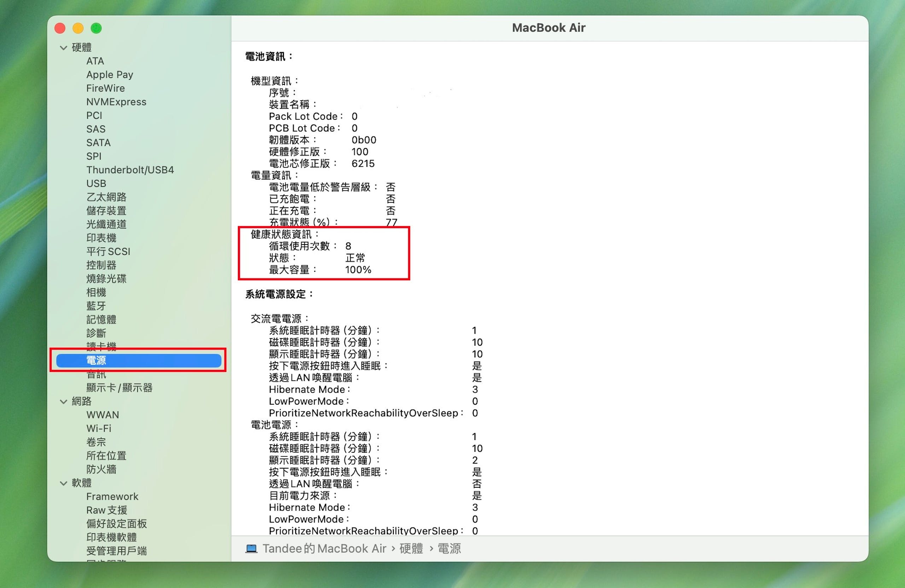
Task: Click the laptop icon in the path bar
Action: coord(251,549)
